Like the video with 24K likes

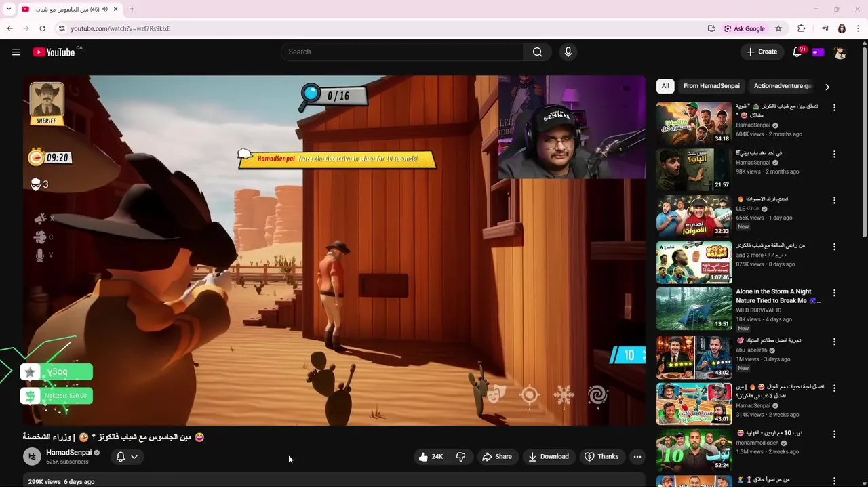(431, 457)
